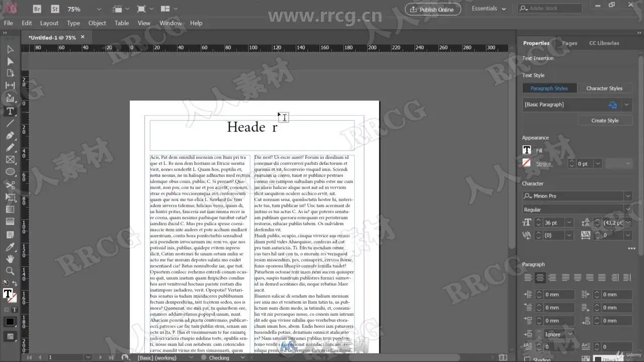
Task: Switch to the CC Libraries tab
Action: pos(604,43)
